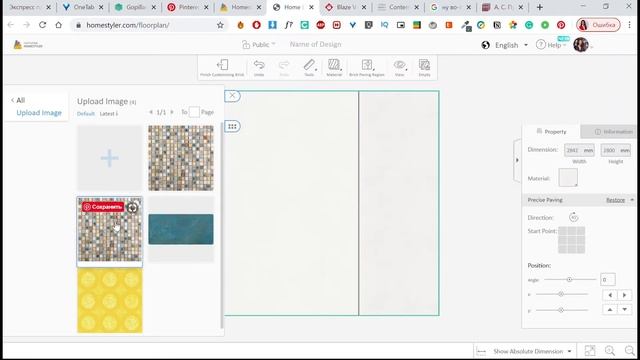
Task: Open user avatar profile menu
Action: tap(581, 45)
